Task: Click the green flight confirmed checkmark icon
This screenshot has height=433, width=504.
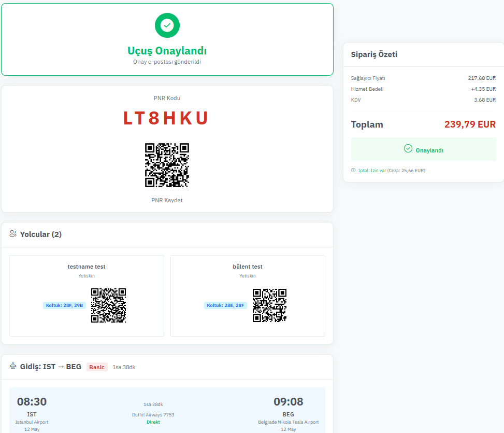Action: [x=167, y=25]
